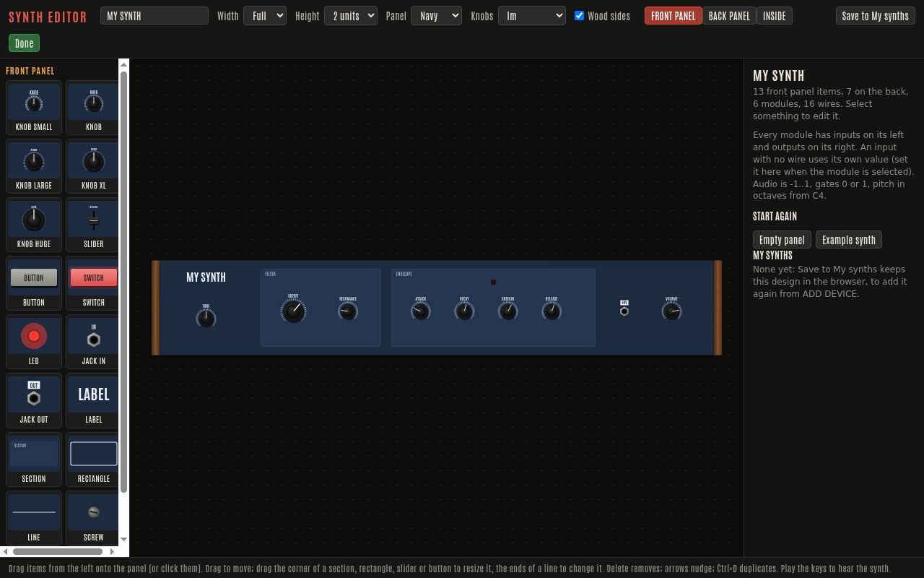
Task: Select the Release knob on the synth panel
Action: 552,311
